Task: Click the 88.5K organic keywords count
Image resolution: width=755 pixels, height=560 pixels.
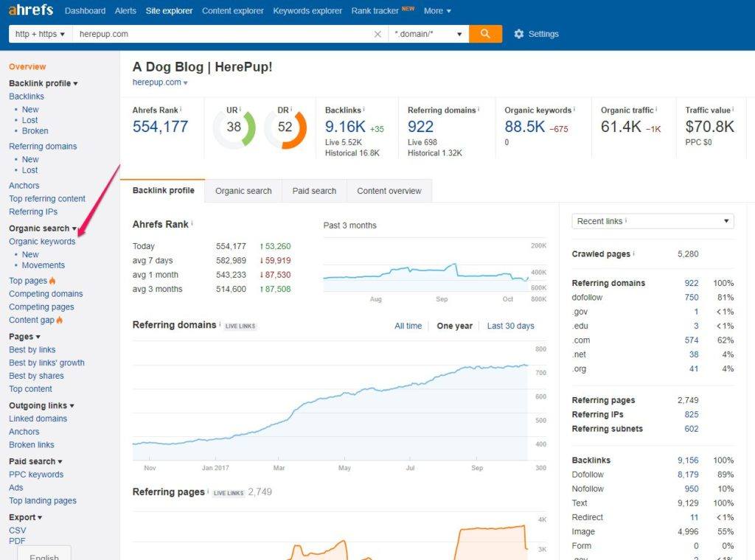Action: pos(524,127)
